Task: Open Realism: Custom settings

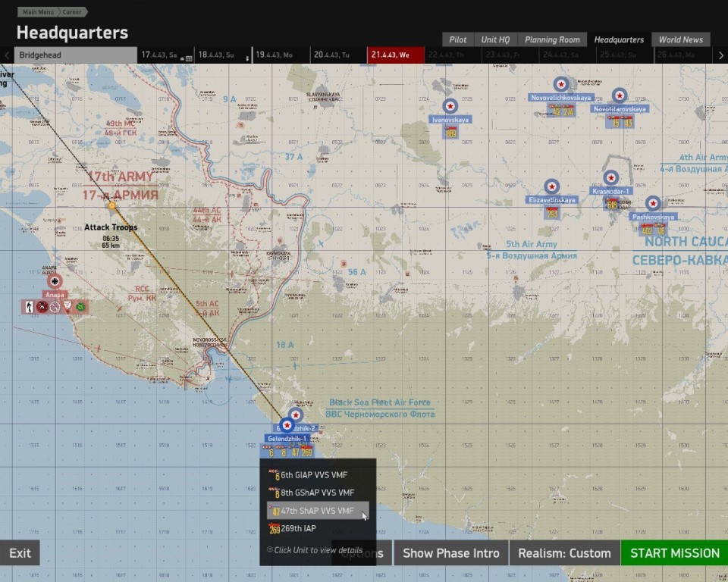Action: pos(564,553)
